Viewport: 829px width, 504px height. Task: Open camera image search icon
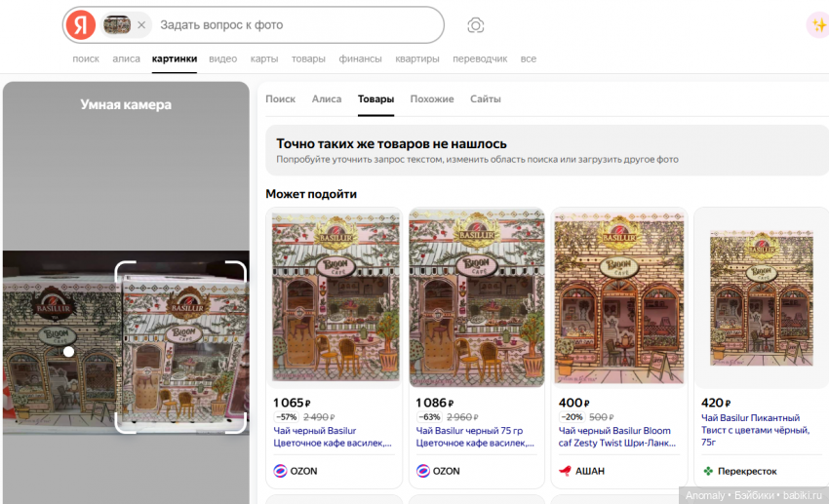point(475,25)
